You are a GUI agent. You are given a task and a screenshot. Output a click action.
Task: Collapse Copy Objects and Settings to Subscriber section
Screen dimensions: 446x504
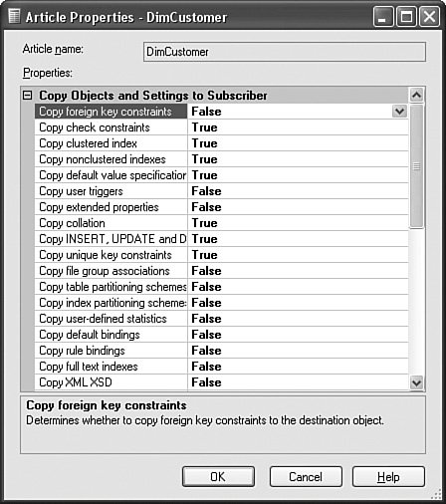(27, 96)
